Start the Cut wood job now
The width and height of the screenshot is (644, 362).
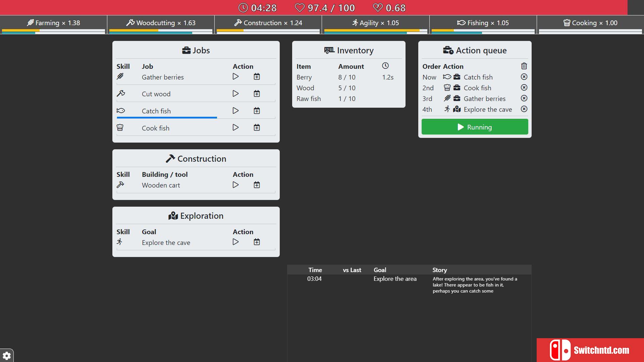[235, 94]
